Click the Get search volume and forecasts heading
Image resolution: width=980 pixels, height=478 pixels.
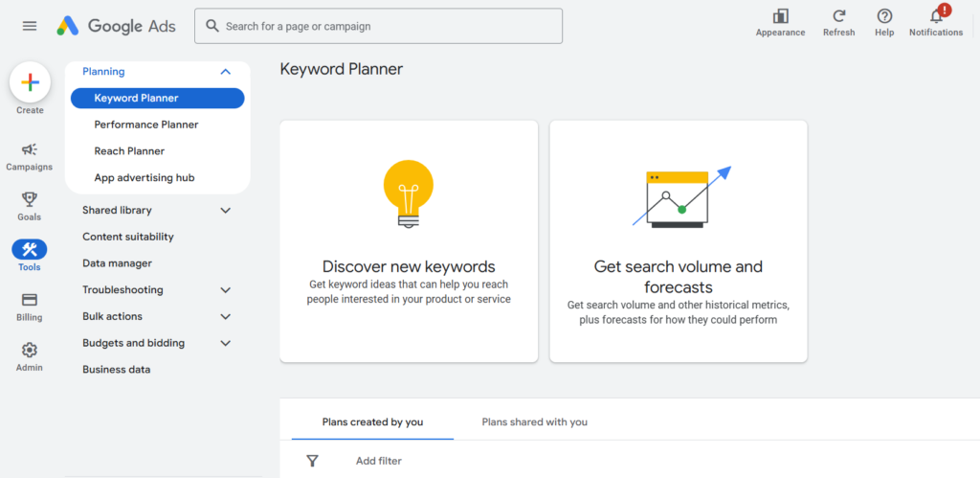[x=679, y=277]
